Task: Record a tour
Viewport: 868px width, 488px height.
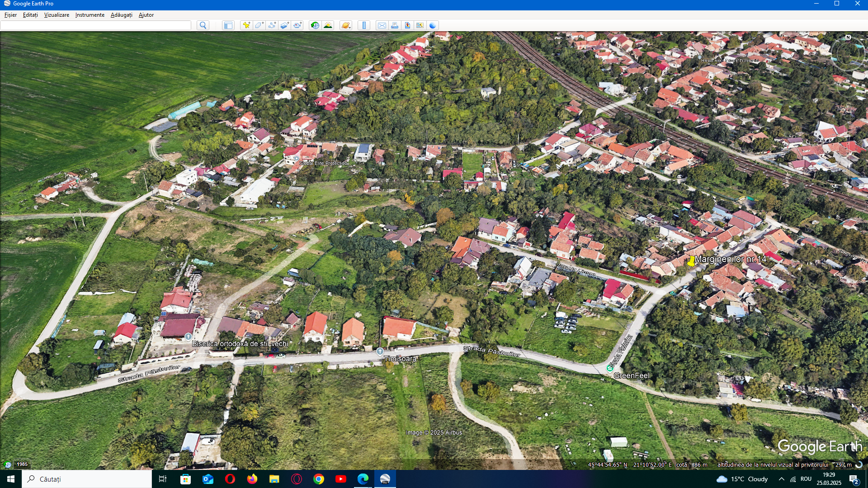Action: (297, 25)
